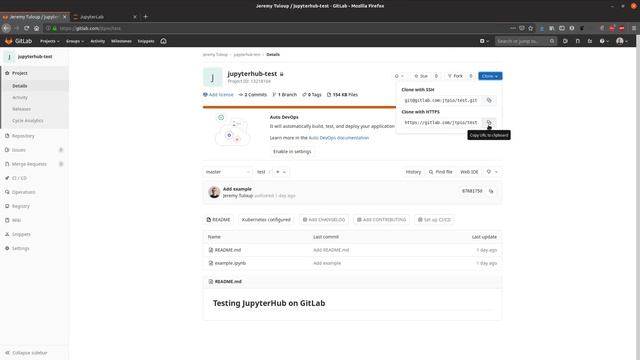Open Activity under Project in sidebar
The width and height of the screenshot is (640, 360).
[20, 98]
